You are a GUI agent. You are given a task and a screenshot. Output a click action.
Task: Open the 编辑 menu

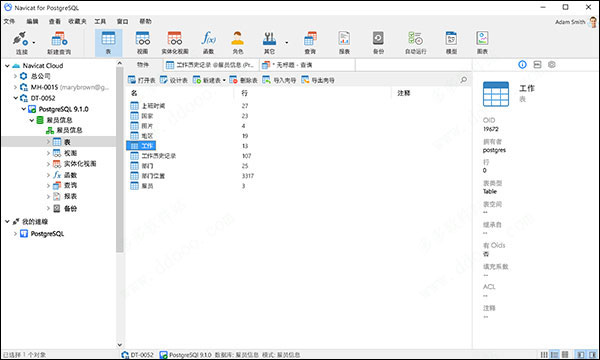click(32, 21)
